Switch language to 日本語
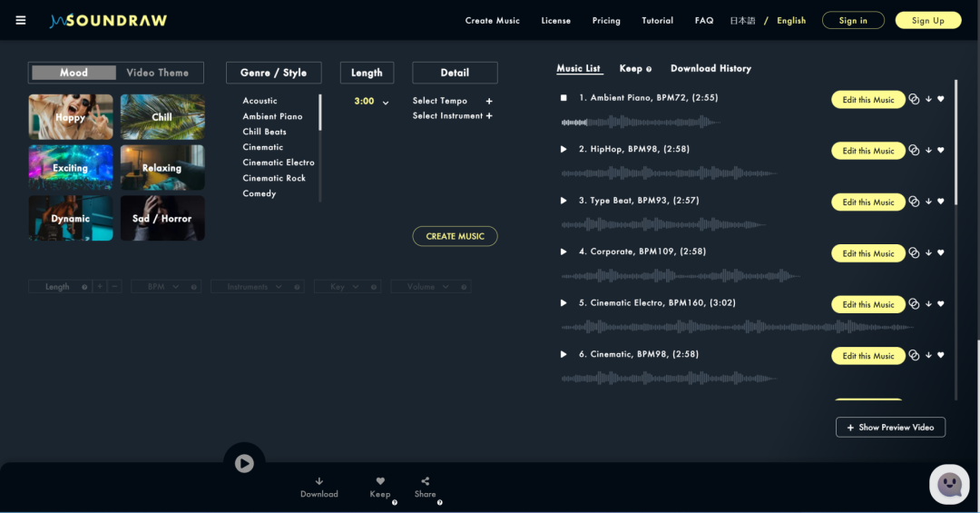Viewport: 980px width, 513px height. point(742,21)
